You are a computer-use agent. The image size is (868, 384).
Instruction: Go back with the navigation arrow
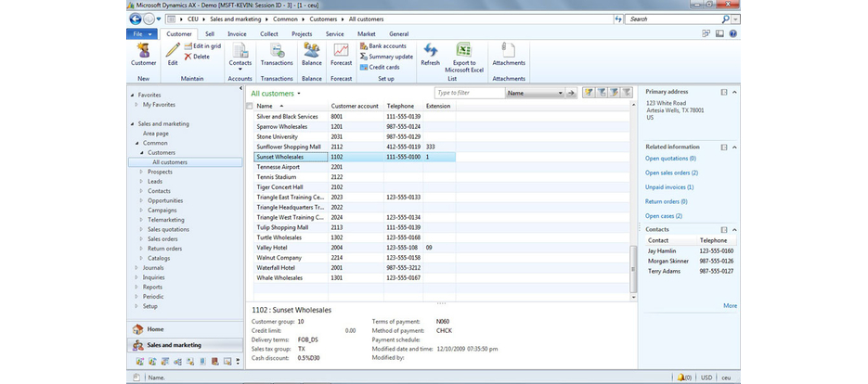click(x=136, y=19)
